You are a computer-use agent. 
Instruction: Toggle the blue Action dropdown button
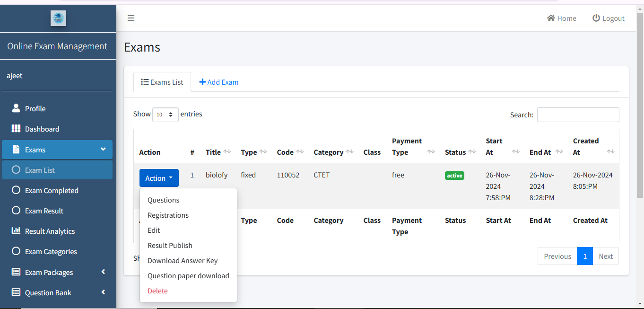[x=159, y=178]
